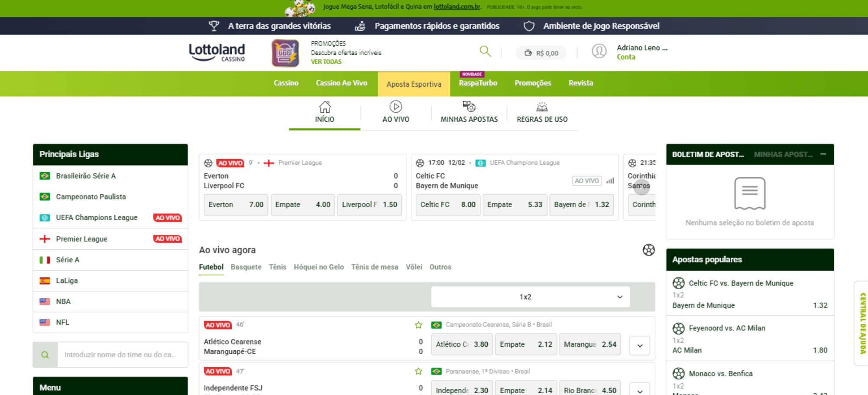Bet Celtic FC at 8.00

pyautogui.click(x=448, y=205)
